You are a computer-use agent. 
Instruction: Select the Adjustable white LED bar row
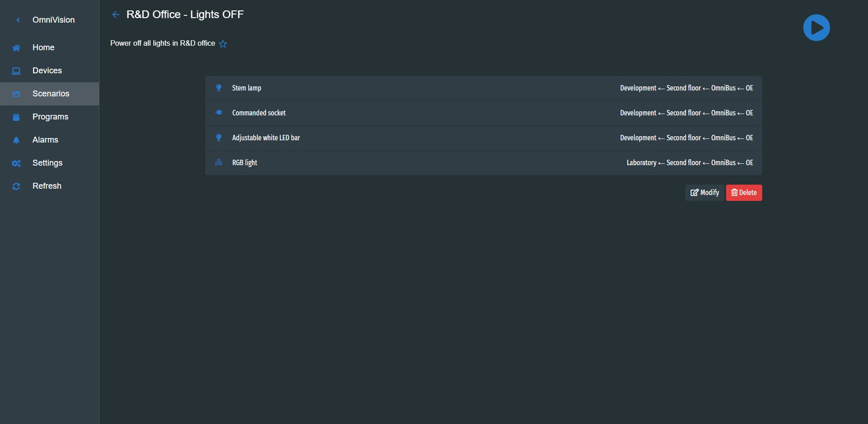[x=483, y=138]
